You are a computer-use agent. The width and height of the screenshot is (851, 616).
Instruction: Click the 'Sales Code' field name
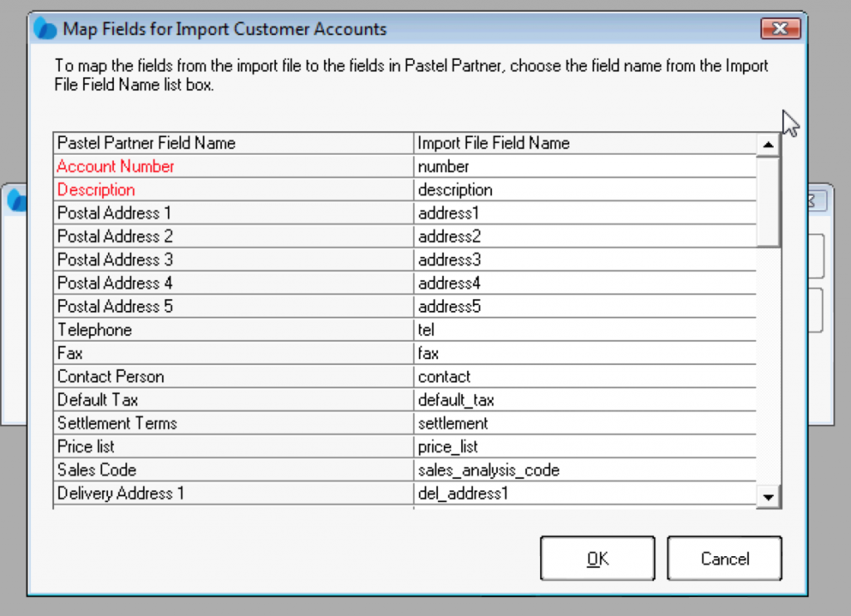click(234, 470)
